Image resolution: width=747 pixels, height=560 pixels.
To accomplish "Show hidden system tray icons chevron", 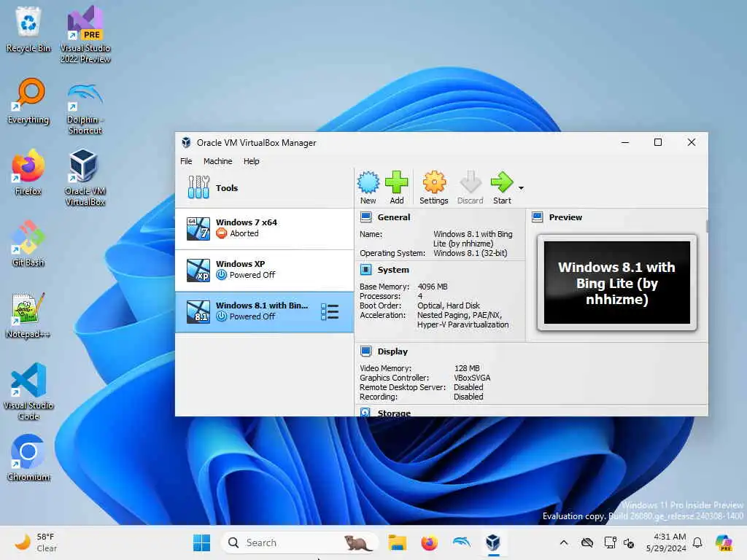I will [564, 542].
